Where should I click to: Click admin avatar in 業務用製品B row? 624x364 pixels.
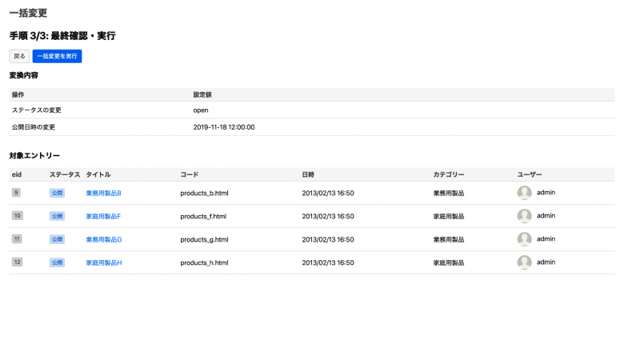tap(525, 193)
